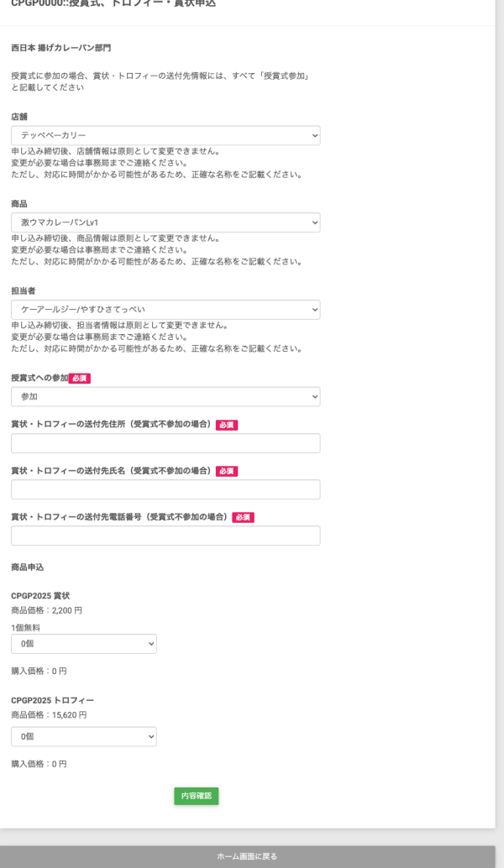
Task: Open the CPGP2025 賞状 quantity dropdown
Action: click(84, 644)
